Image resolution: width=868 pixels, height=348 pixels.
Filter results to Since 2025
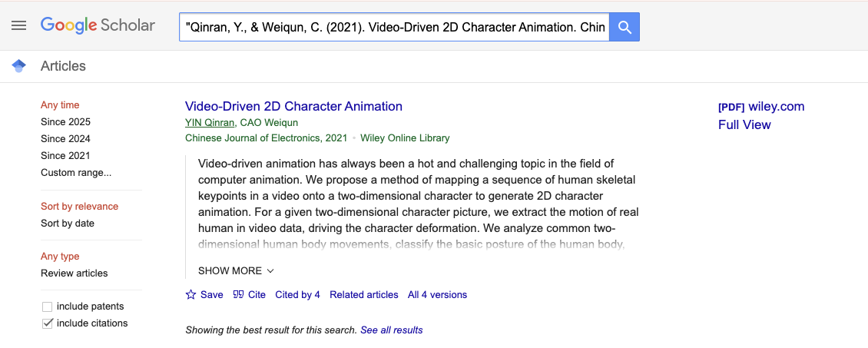pyautogui.click(x=65, y=122)
